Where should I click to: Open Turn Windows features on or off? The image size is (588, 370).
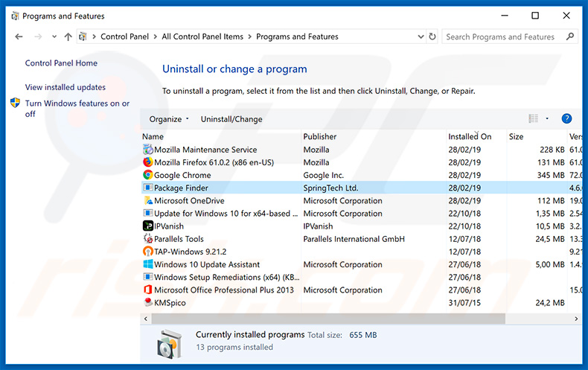tap(77, 109)
